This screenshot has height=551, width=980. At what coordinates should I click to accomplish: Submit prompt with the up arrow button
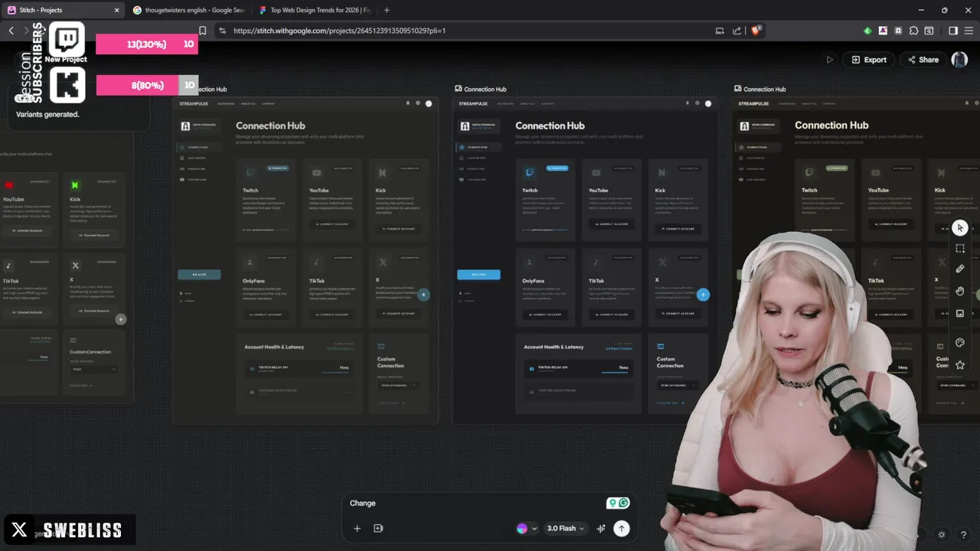pyautogui.click(x=622, y=528)
